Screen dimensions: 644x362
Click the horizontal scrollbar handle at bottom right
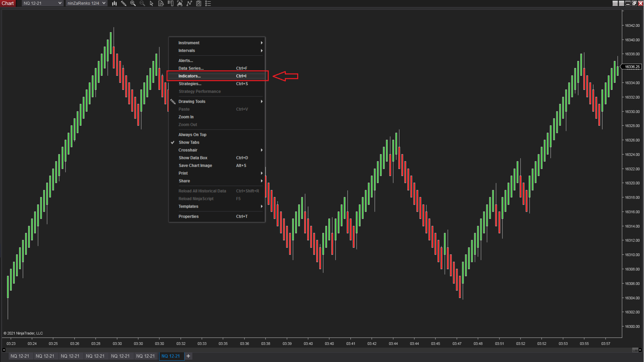point(635,350)
